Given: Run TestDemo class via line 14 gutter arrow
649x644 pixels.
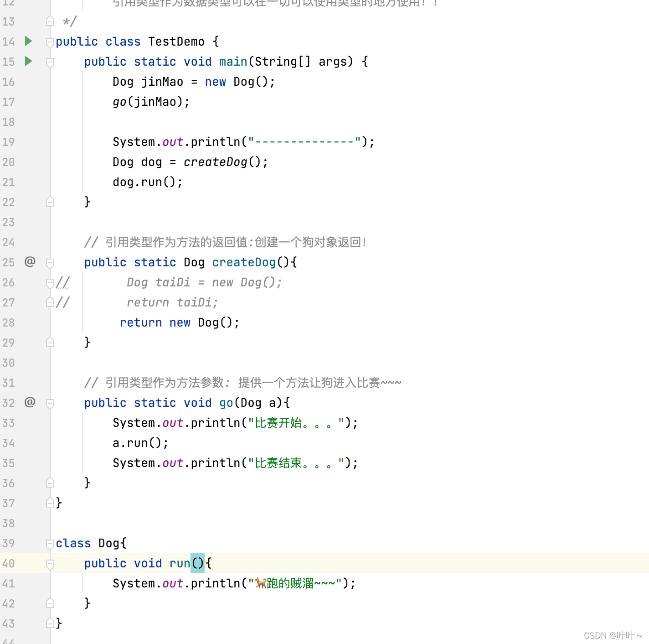Looking at the screenshot, I should click(28, 41).
